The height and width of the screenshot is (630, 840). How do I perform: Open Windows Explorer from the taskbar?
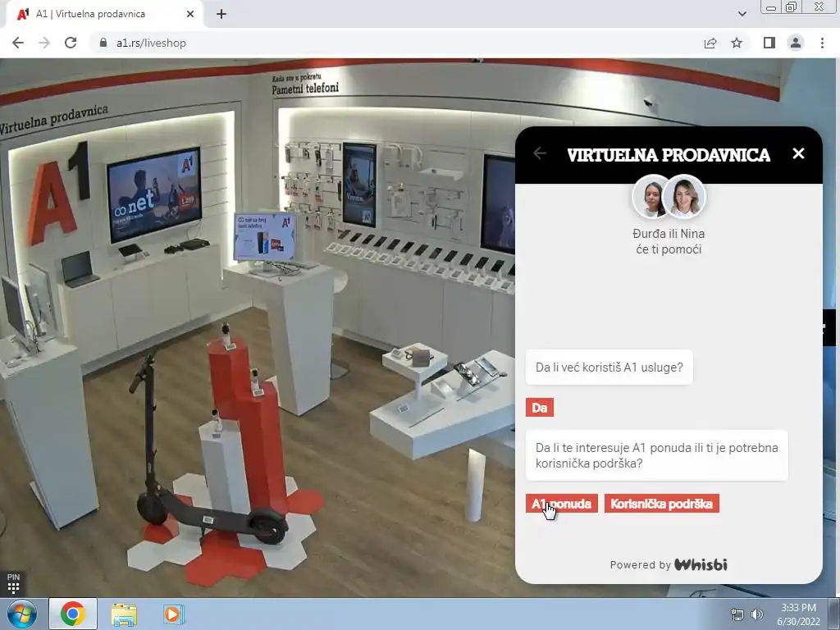[124, 614]
